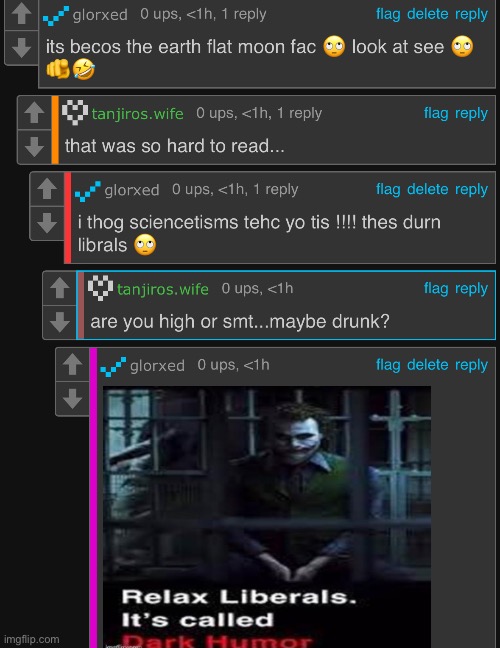The height and width of the screenshot is (648, 500).
Task: Delete the flat earth comment
Action: pos(427,14)
